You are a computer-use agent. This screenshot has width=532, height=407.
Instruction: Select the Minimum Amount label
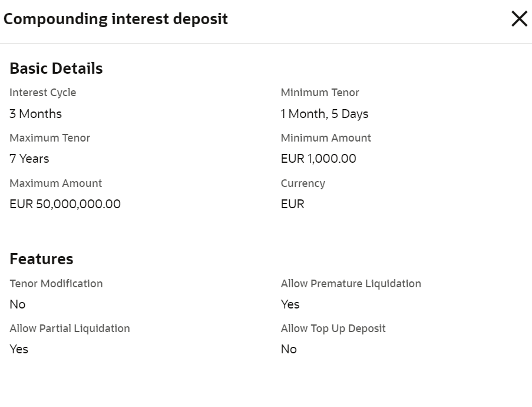coord(326,138)
